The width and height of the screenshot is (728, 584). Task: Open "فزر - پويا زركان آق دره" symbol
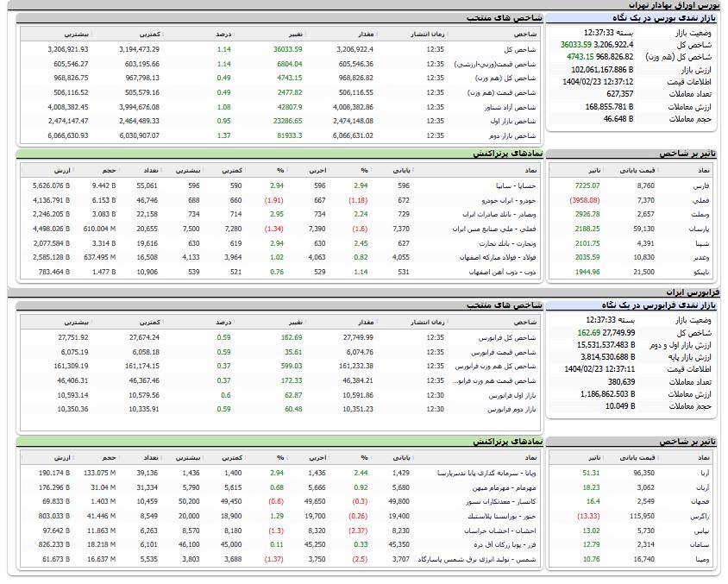click(505, 544)
